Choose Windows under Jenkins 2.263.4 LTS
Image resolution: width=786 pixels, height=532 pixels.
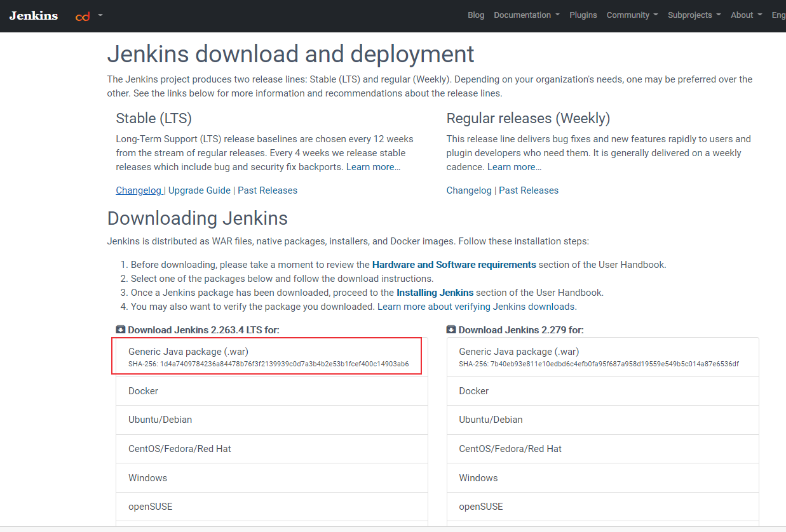pyautogui.click(x=272, y=478)
